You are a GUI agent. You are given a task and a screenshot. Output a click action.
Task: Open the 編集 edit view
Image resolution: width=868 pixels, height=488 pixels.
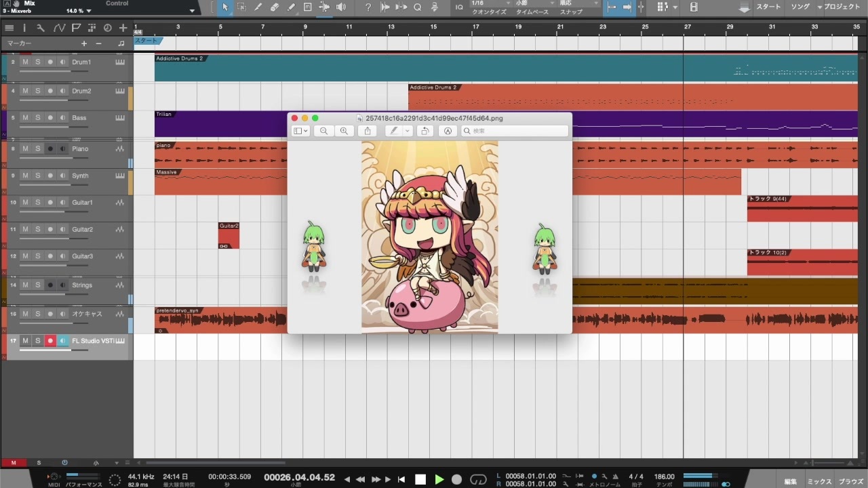click(791, 481)
